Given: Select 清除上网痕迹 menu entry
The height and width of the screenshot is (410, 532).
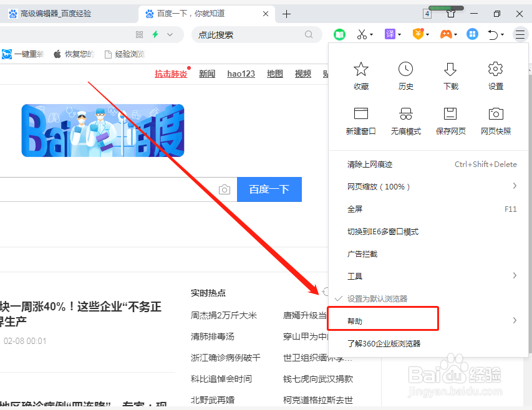Looking at the screenshot, I should [x=428, y=164].
